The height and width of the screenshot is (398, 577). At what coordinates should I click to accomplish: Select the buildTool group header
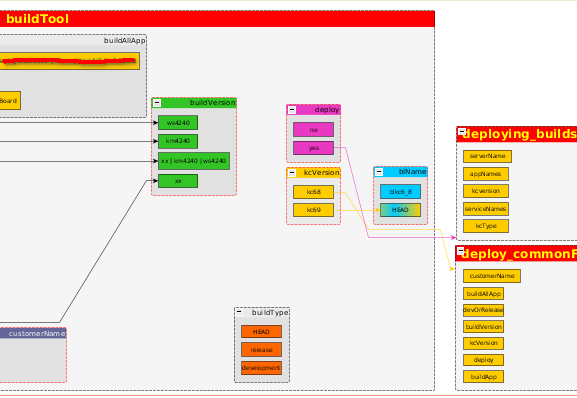(x=217, y=19)
